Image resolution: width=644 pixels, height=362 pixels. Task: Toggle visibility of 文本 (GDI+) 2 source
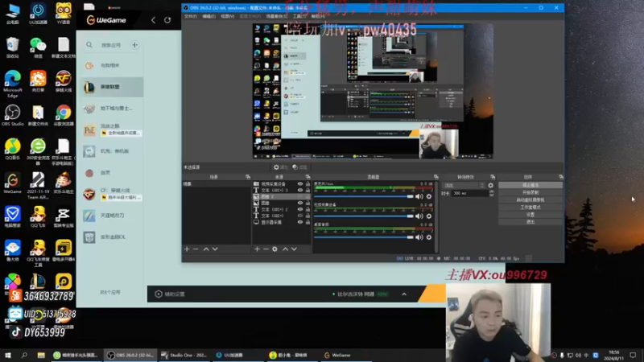[x=300, y=209]
